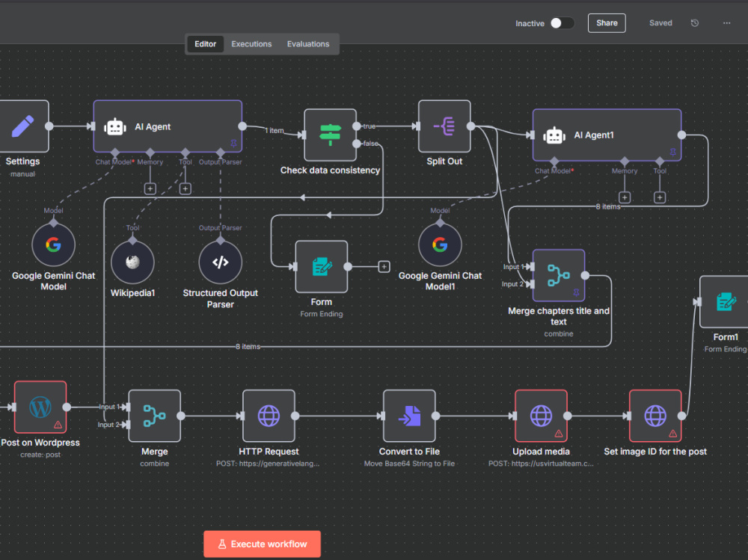
Task: Open the Settings node with pencil icon
Action: point(22,126)
